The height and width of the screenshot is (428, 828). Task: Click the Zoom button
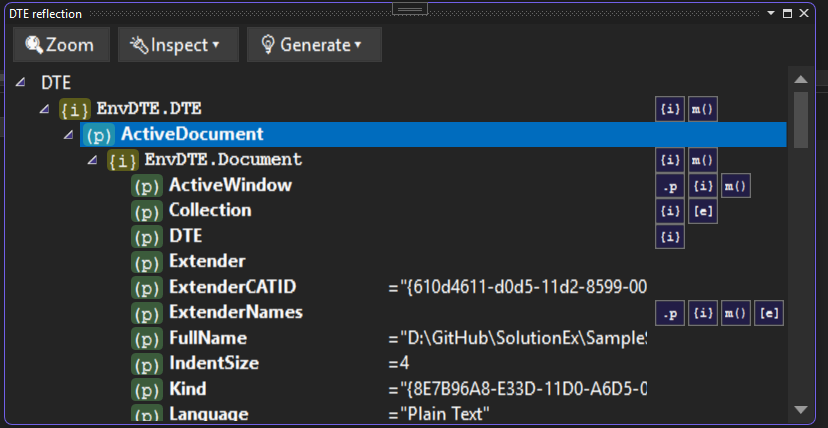click(60, 45)
